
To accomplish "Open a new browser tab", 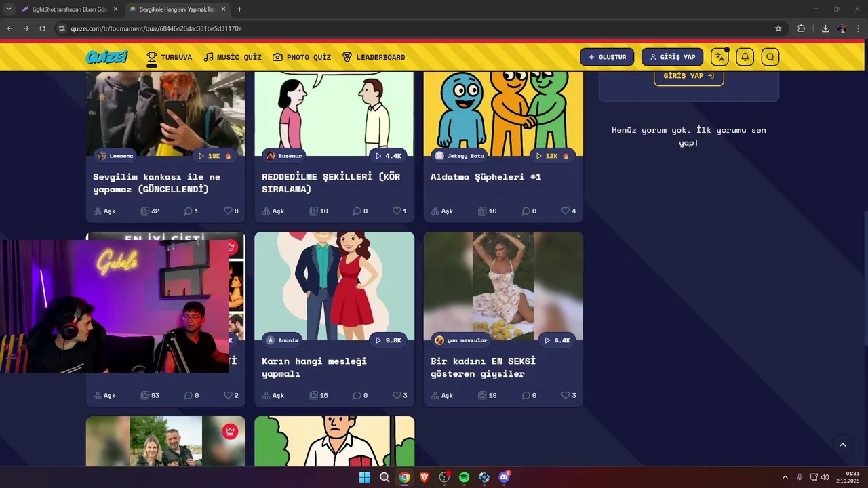I will [x=239, y=9].
